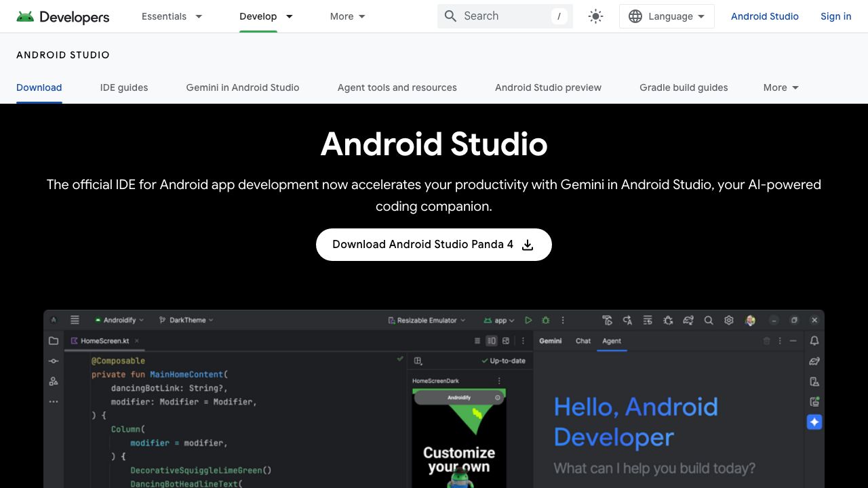
Task: Click the DecorativeSquiggleLimeGreen() code line
Action: (201, 470)
